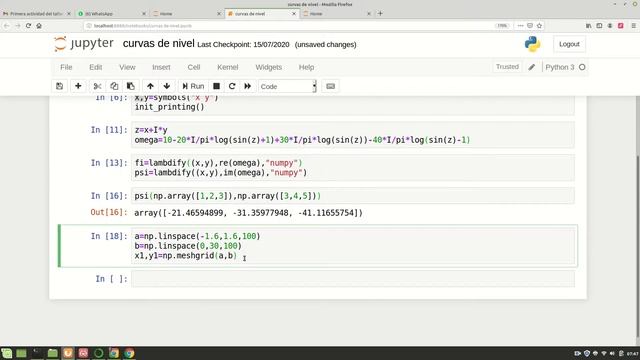This screenshot has width=640, height=360.
Task: Open Chrome from the taskbar
Action: click(x=129, y=353)
